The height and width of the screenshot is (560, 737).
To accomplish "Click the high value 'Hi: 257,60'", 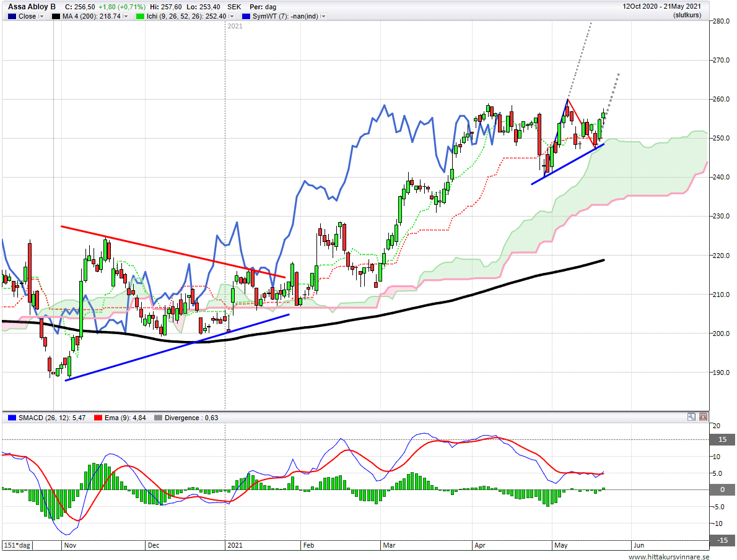I will (x=166, y=7).
